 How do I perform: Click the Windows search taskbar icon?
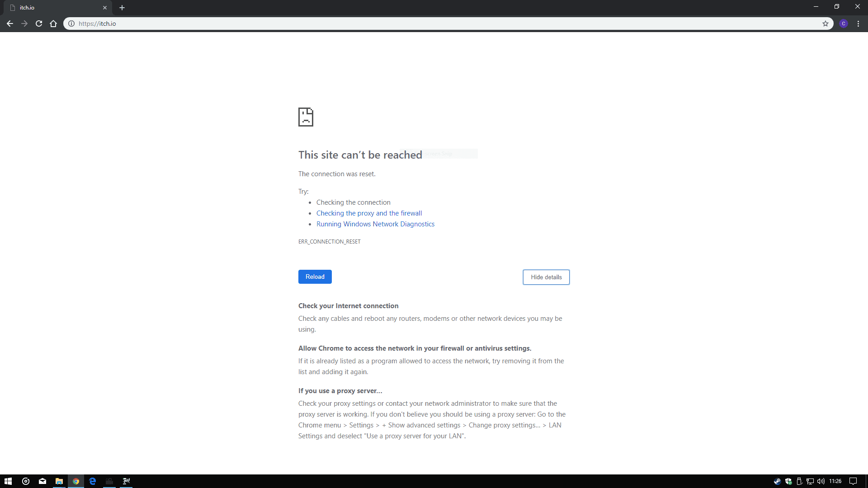coord(26,481)
